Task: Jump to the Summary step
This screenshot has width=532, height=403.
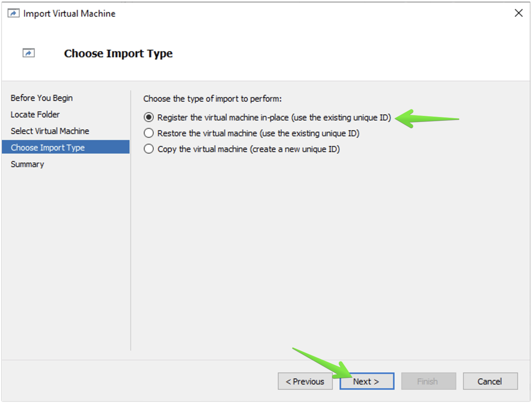Action: pyautogui.click(x=27, y=164)
